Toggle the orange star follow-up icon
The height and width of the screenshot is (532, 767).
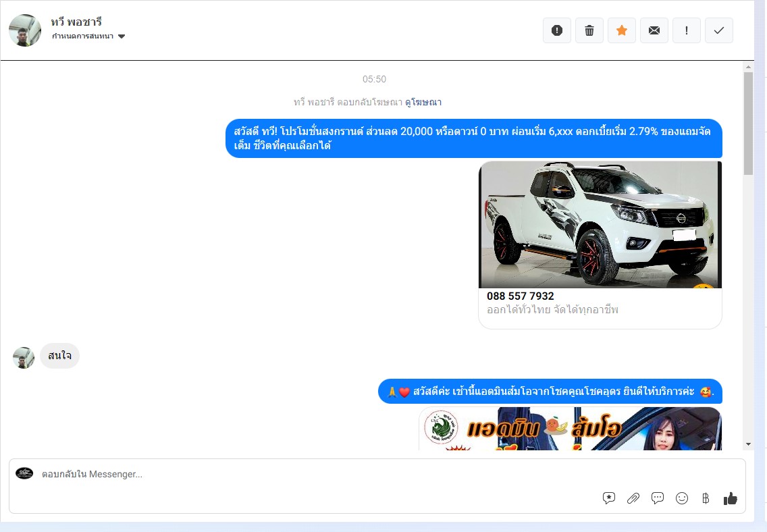coord(622,30)
